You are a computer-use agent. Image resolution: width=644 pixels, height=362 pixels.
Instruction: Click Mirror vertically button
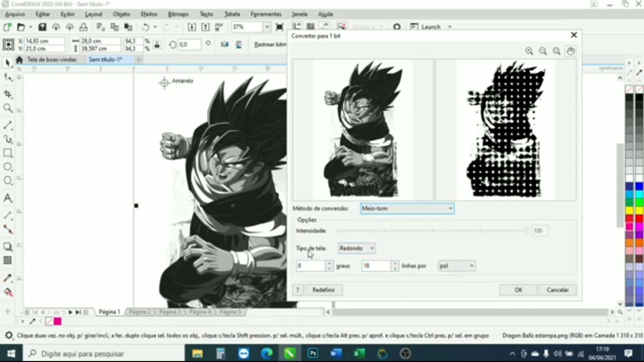238,44
